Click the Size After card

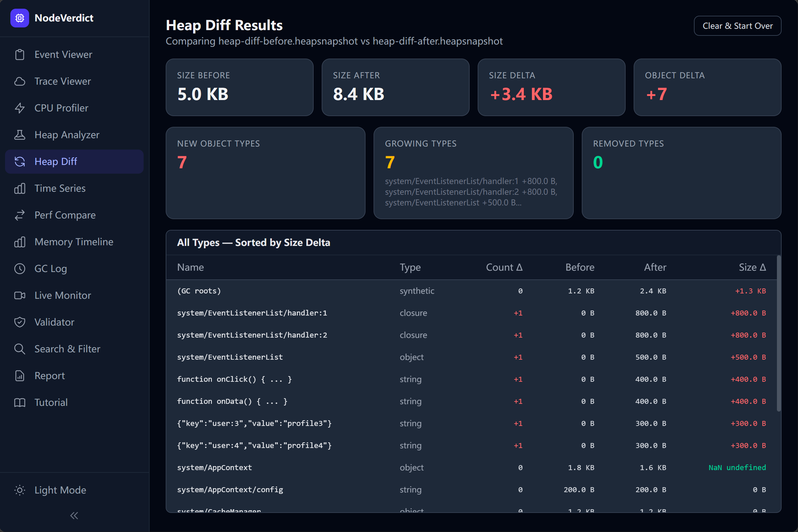tap(395, 88)
